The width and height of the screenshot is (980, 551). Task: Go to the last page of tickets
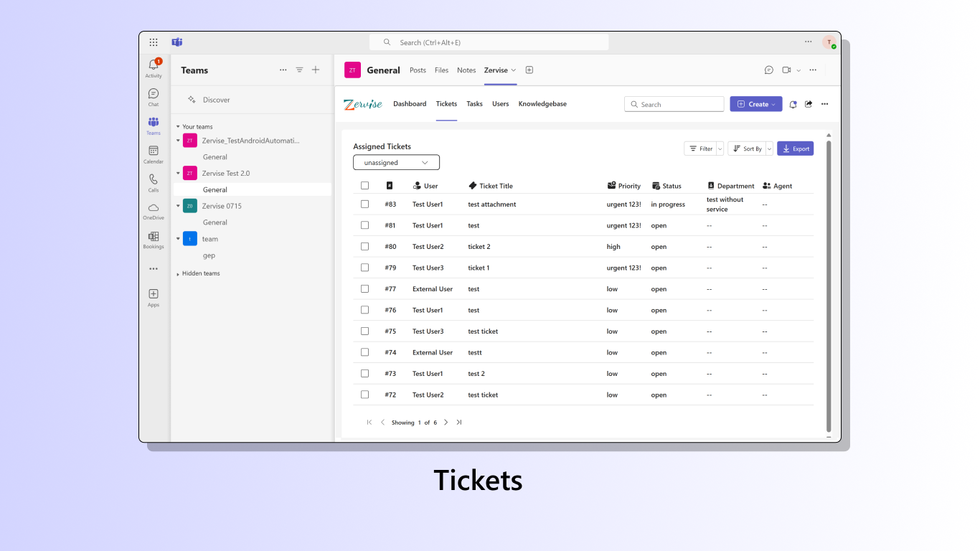459,423
